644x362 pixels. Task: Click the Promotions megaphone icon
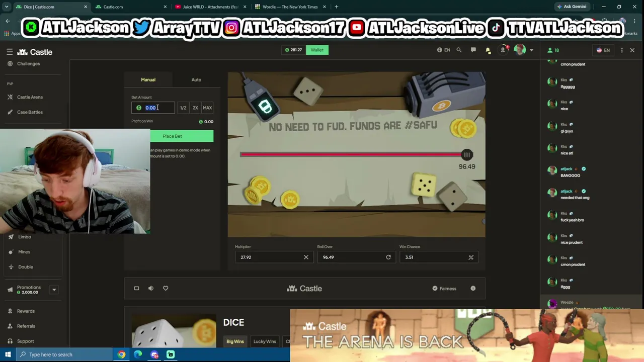[x=10, y=290]
